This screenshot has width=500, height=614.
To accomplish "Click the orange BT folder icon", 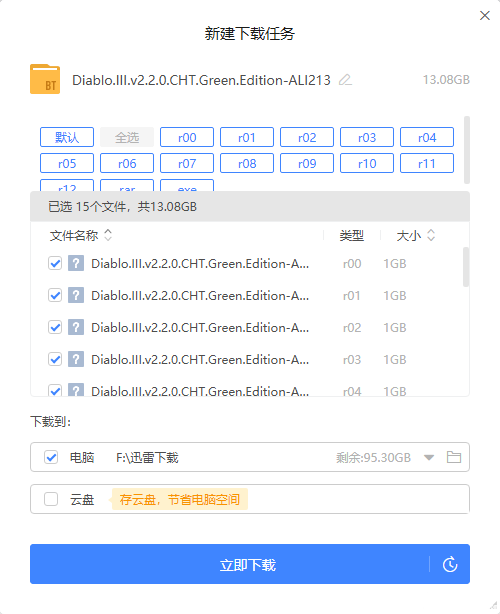I will pos(45,79).
